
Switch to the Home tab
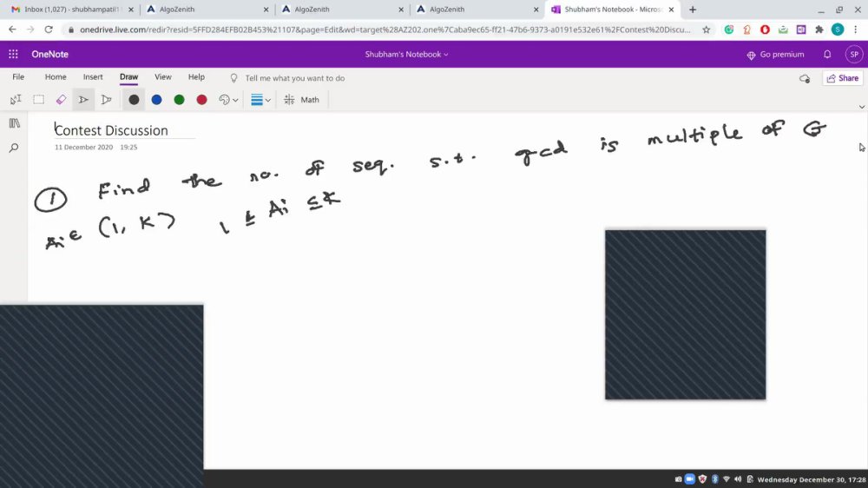click(x=56, y=77)
